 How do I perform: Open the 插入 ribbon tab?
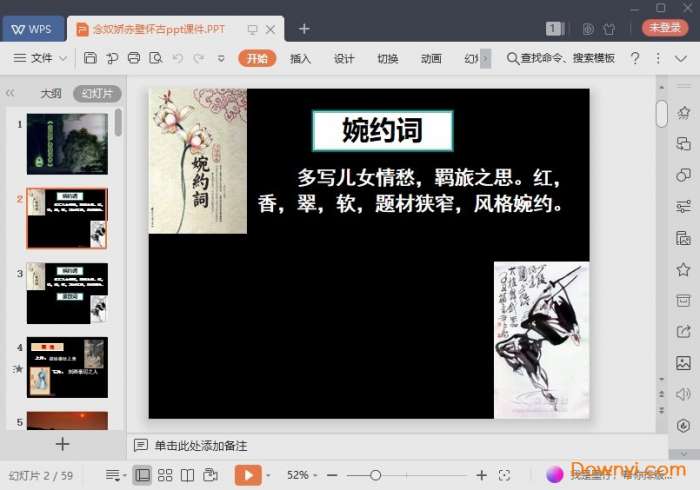300,59
